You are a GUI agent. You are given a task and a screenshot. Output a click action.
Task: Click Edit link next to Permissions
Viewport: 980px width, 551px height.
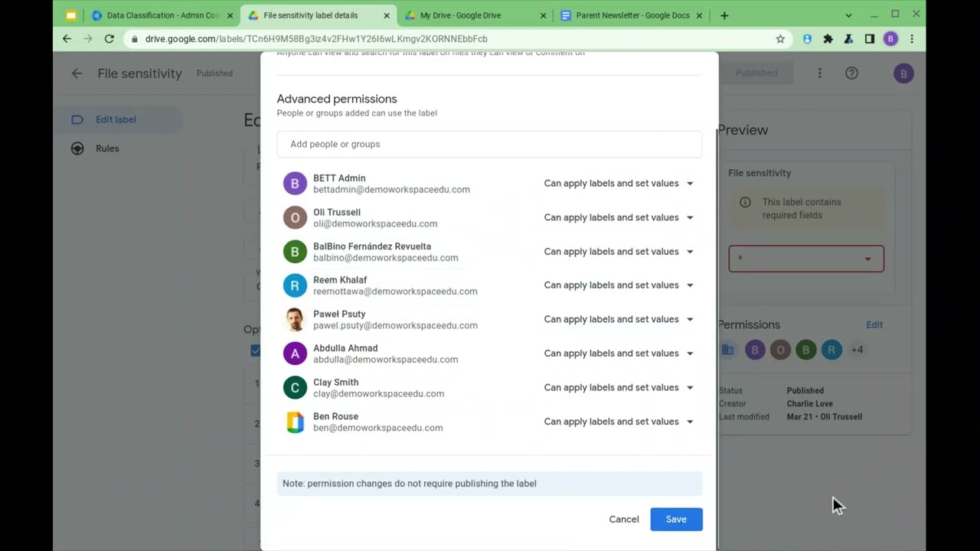point(874,324)
